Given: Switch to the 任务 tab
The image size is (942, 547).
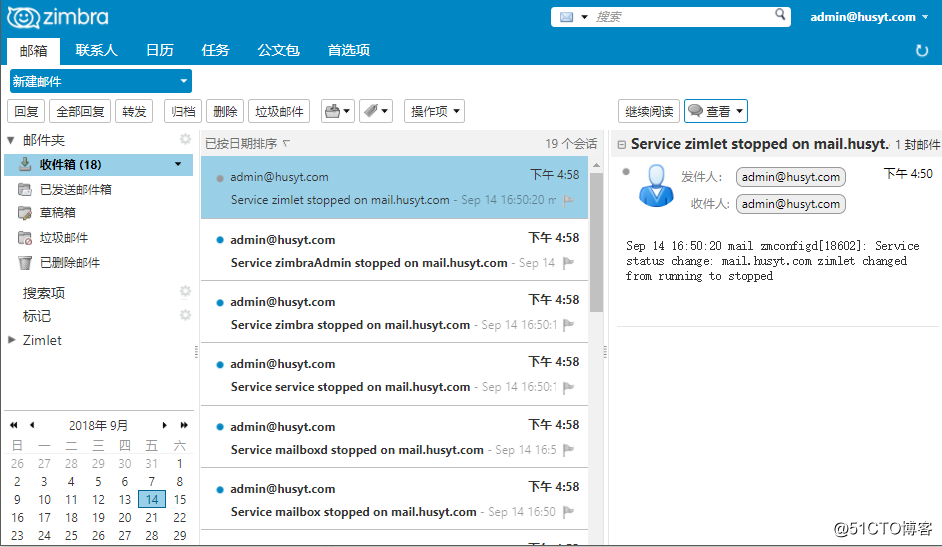Looking at the screenshot, I should [215, 50].
